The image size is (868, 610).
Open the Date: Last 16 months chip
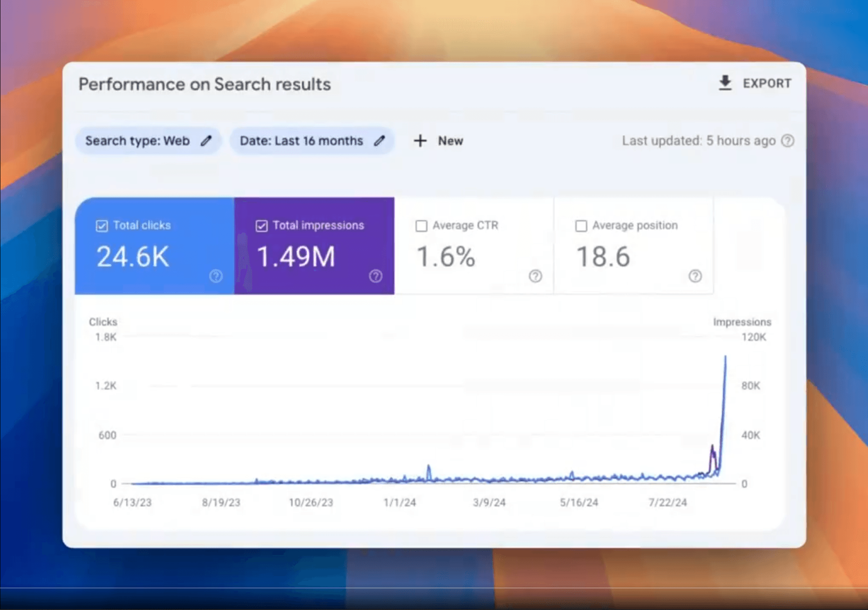point(312,141)
